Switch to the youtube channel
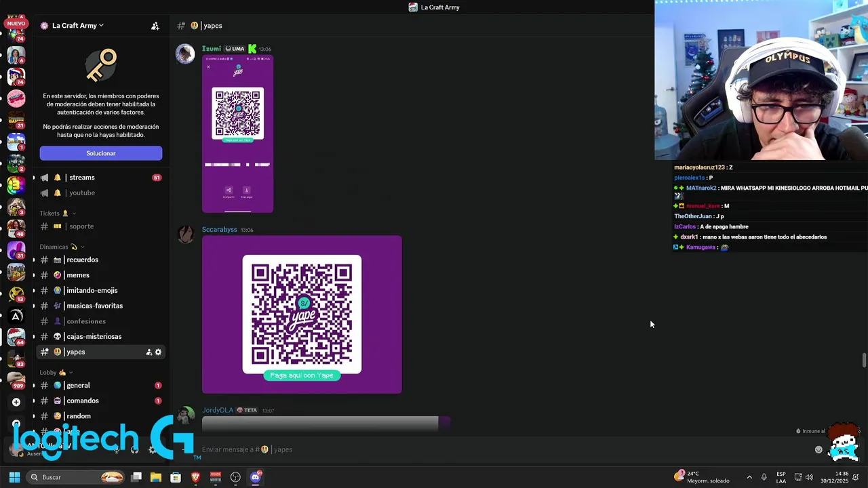The image size is (868, 488). [99, 192]
